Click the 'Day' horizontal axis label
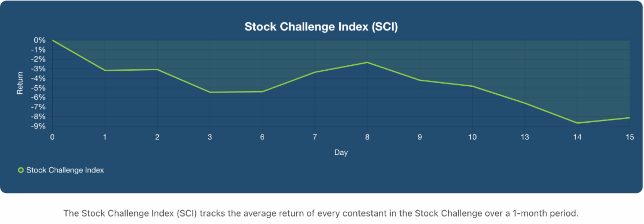 (341, 153)
